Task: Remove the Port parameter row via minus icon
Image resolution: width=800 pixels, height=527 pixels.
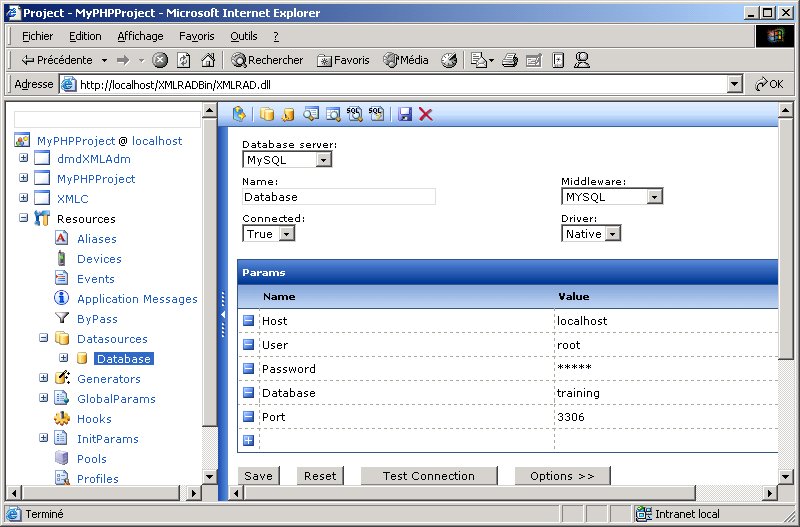Action: 249,417
